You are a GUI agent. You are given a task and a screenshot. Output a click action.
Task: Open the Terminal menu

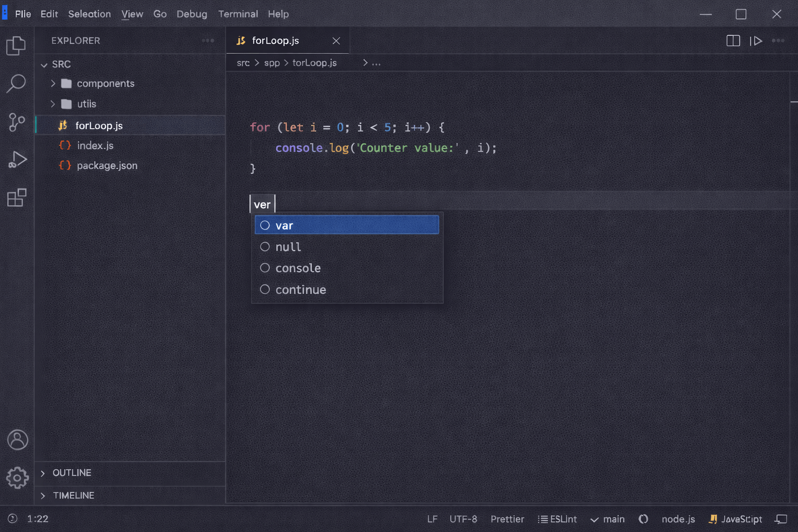[x=238, y=14]
